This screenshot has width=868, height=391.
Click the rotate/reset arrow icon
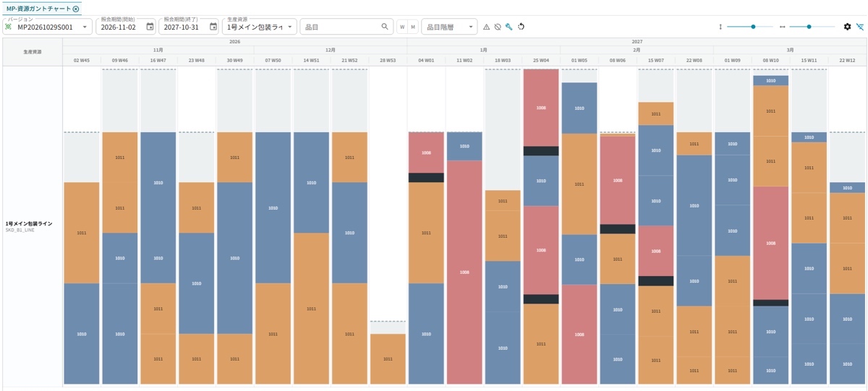(521, 27)
